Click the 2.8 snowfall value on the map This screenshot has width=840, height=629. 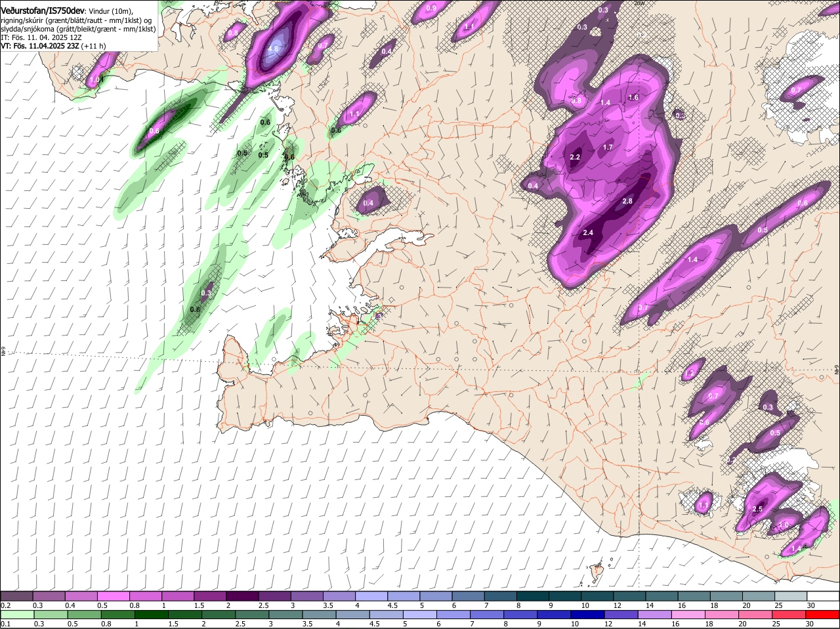click(627, 201)
